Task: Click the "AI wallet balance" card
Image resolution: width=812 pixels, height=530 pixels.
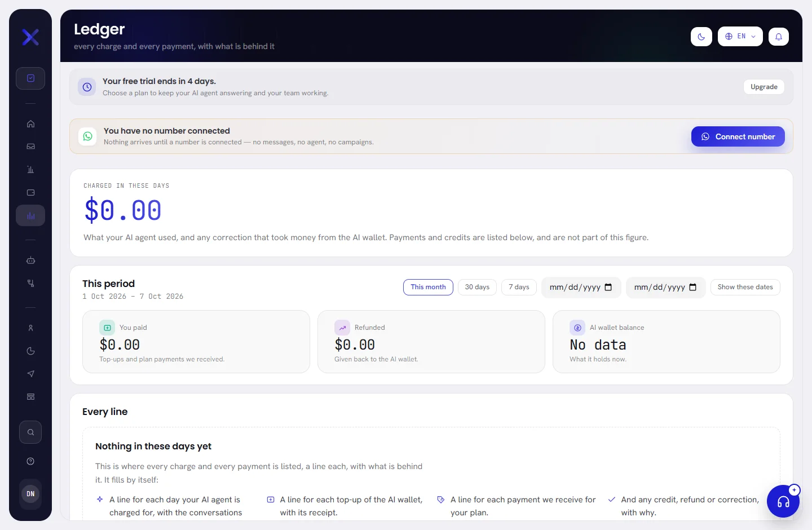Action: 667,342
